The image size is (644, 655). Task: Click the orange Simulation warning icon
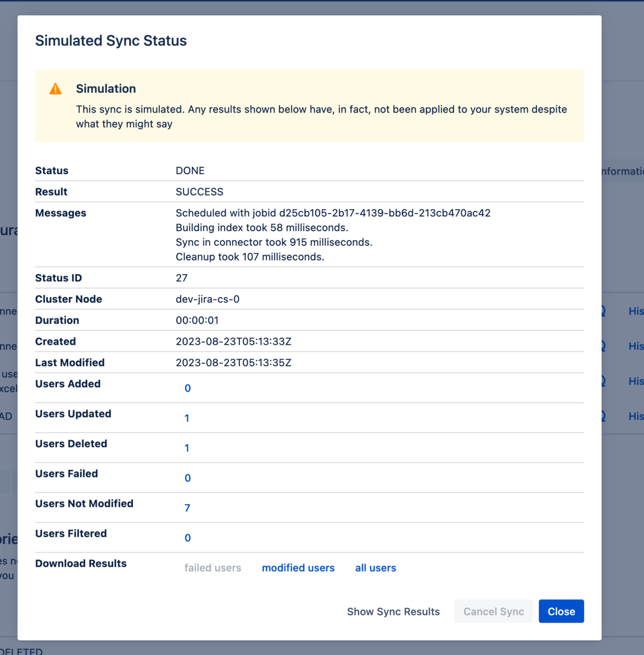[55, 89]
